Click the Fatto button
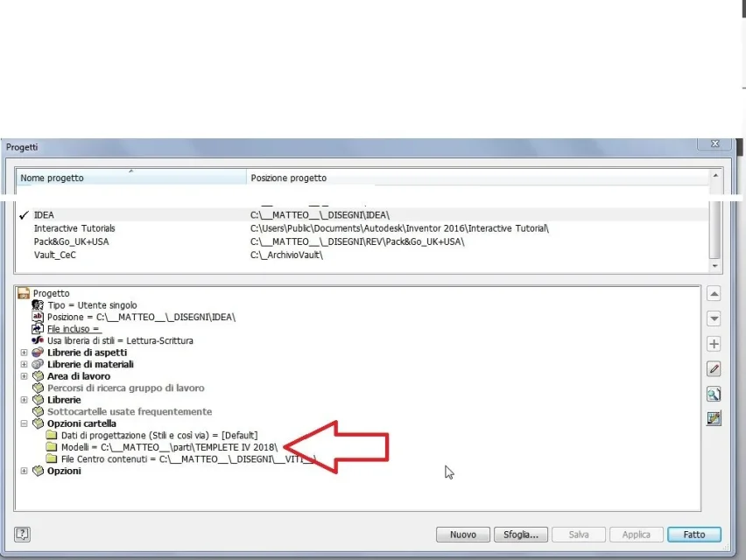Screen dimensions: 746x560 [x=694, y=535]
